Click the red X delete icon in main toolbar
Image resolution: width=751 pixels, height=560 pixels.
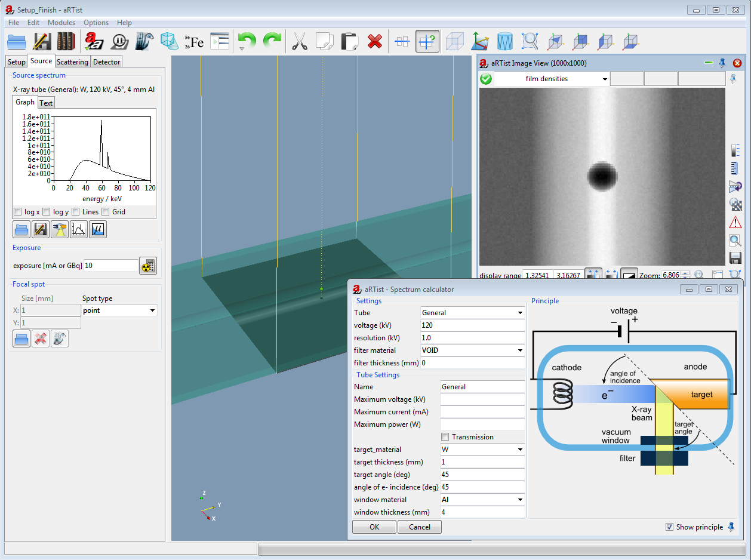coord(375,42)
